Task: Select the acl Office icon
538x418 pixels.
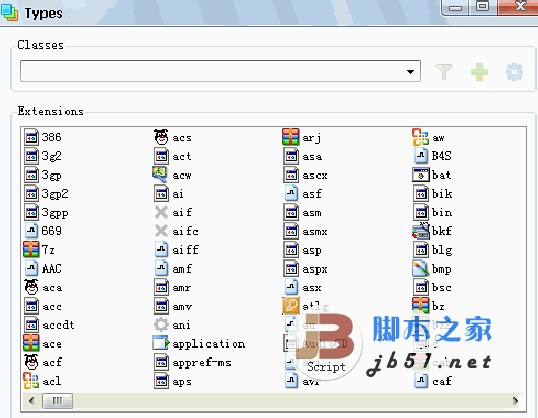Action: point(31,381)
